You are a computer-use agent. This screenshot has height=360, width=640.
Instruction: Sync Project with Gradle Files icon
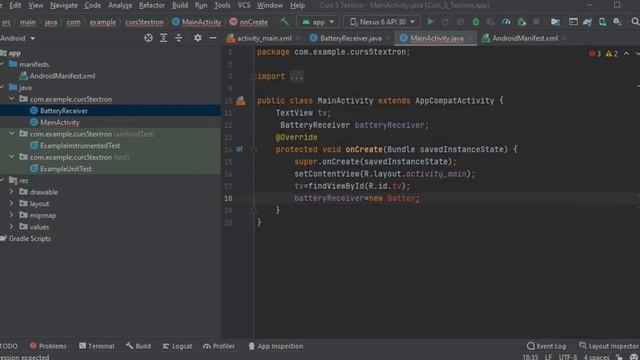tap(587, 22)
